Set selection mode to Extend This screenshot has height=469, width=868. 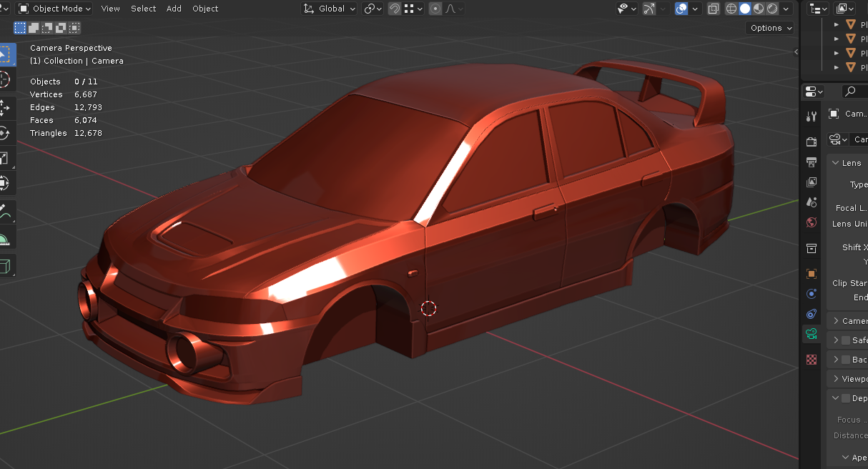coord(34,28)
